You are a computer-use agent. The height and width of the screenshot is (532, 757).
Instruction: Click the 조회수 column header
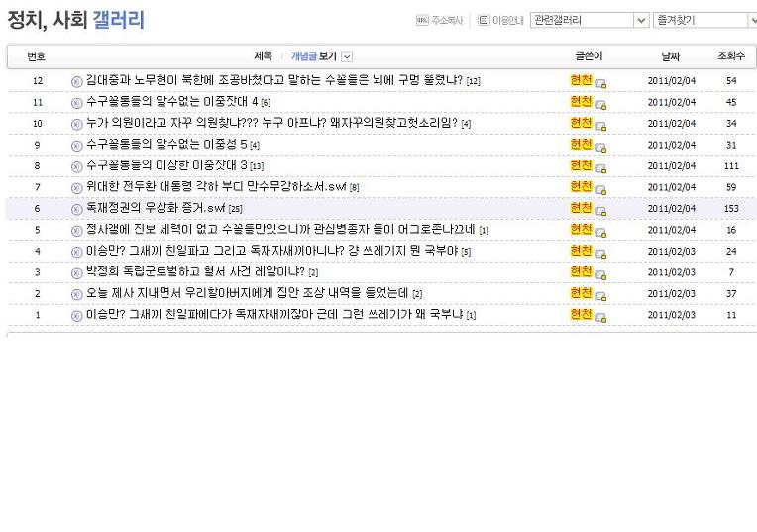[731, 56]
